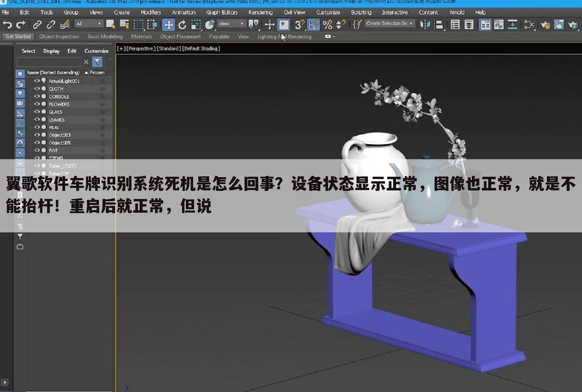This screenshot has width=582, height=392.
Task: Switch to the Object Inspection tab
Action: point(59,36)
